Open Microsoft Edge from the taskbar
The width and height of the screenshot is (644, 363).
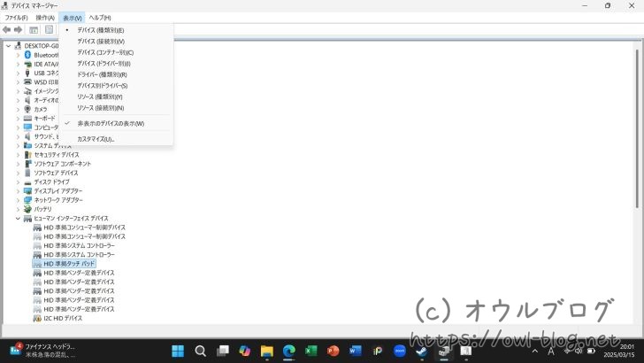tap(288, 351)
